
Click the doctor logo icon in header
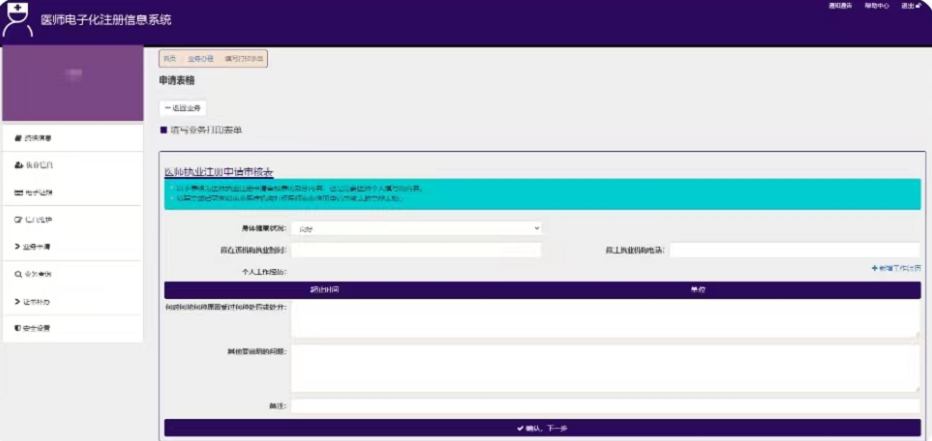coord(19,20)
